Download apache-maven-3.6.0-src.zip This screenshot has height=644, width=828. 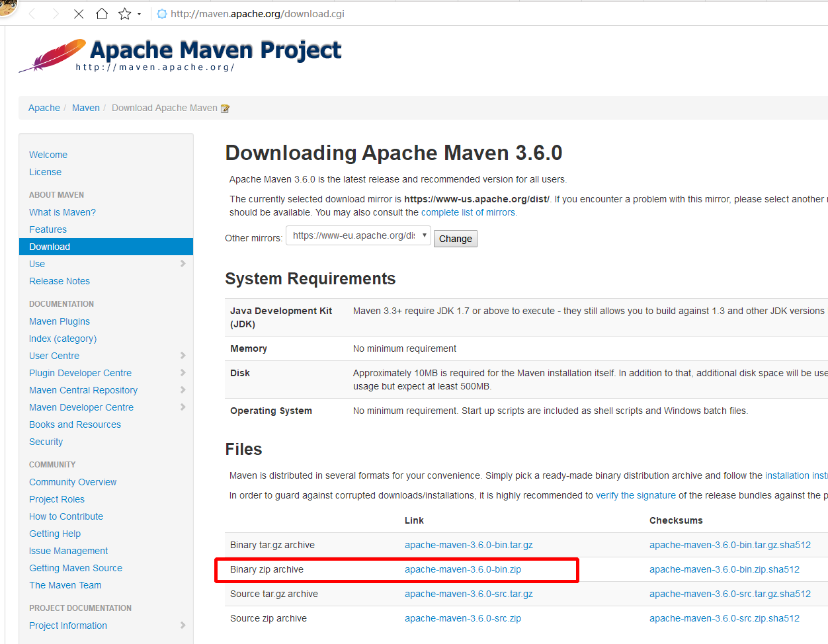tap(463, 618)
